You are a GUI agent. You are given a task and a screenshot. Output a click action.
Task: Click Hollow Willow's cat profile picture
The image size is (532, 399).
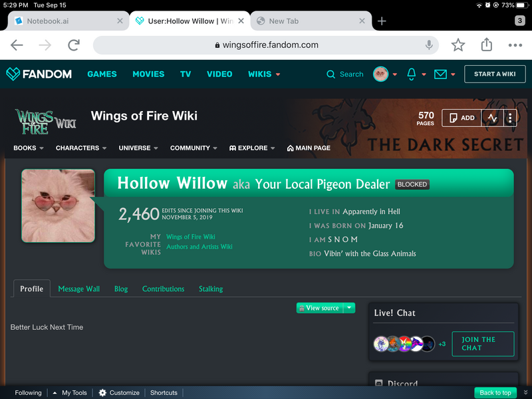[x=58, y=206]
